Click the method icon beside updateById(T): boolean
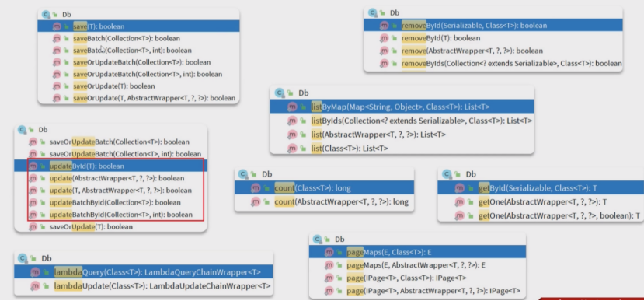This screenshot has width=644, height=301. pos(33,166)
